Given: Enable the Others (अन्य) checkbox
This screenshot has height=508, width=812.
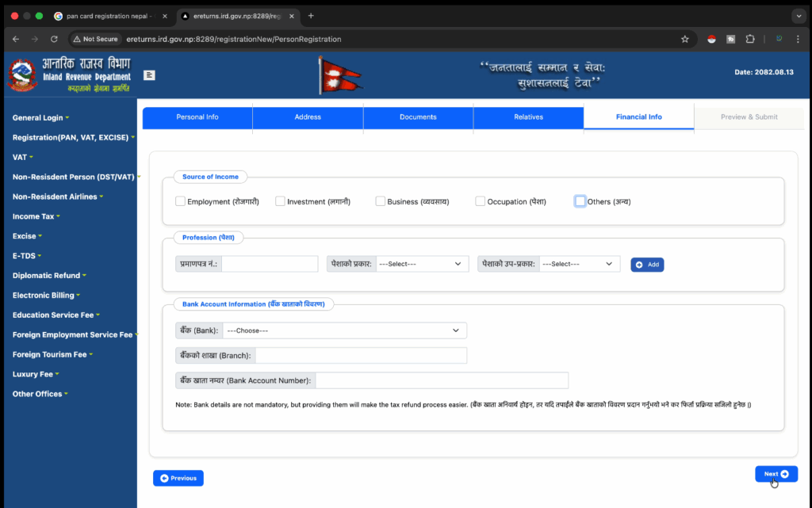Looking at the screenshot, I should click(580, 201).
